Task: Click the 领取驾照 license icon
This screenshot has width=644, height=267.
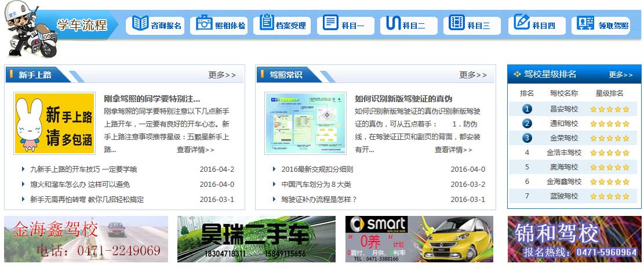Action: click(x=585, y=24)
